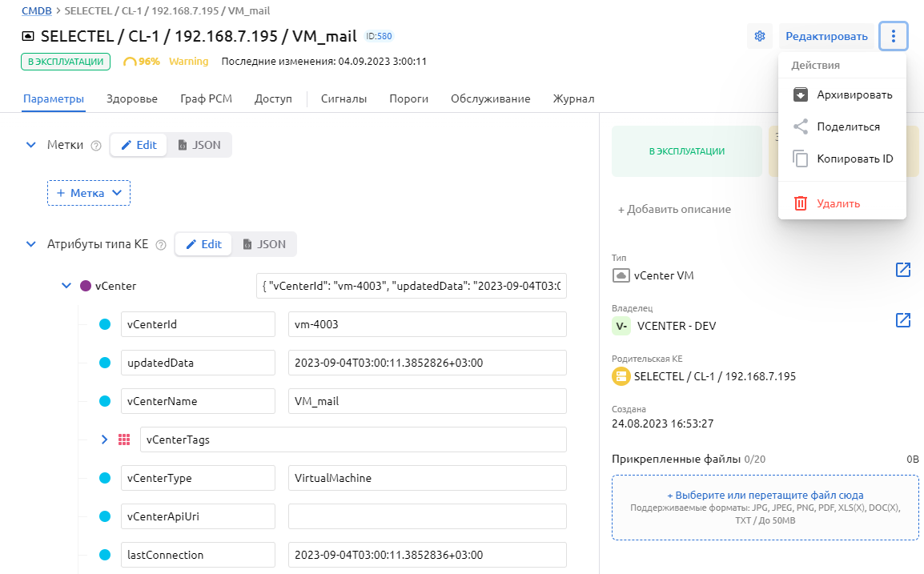This screenshot has height=574, width=924.
Task: Click the Редактировать button
Action: click(826, 36)
